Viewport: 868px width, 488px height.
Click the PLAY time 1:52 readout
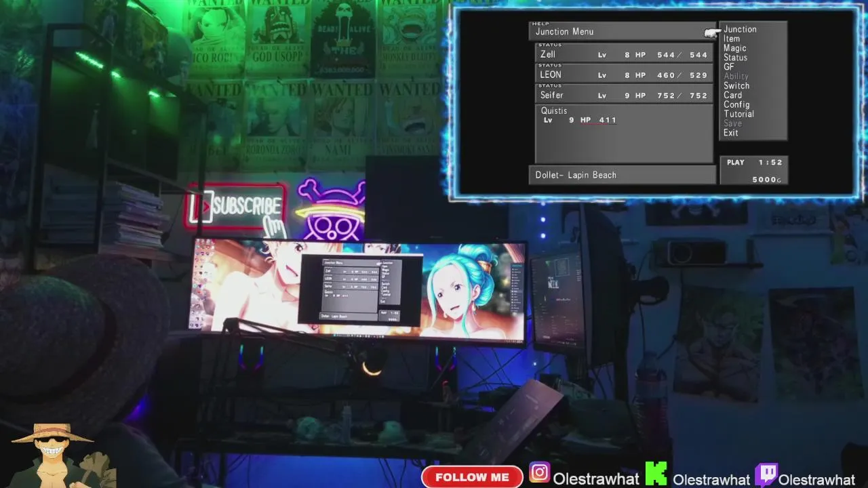754,163
